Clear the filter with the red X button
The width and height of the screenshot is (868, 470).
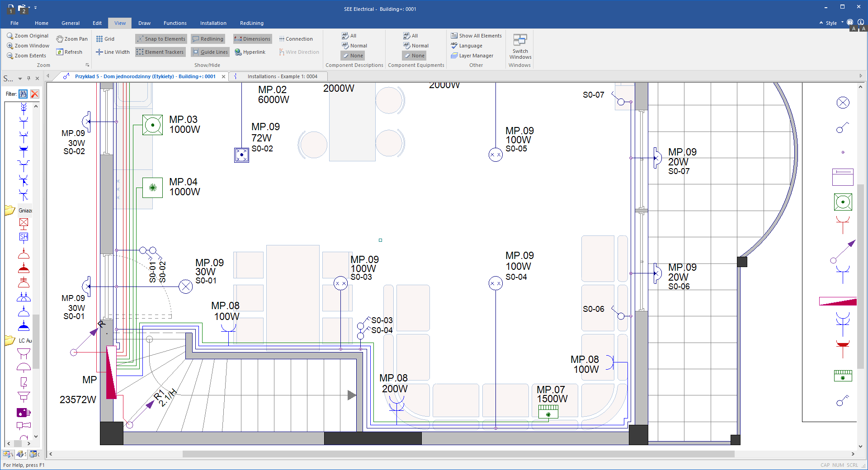(x=34, y=94)
